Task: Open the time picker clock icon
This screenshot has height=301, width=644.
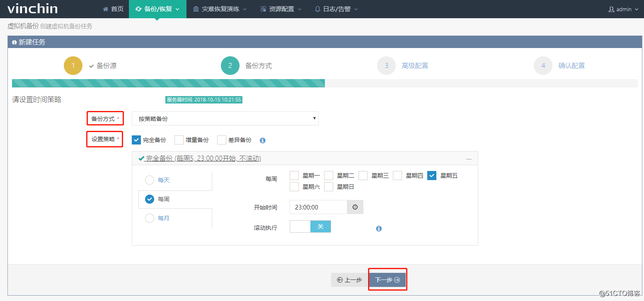Action: pyautogui.click(x=355, y=207)
